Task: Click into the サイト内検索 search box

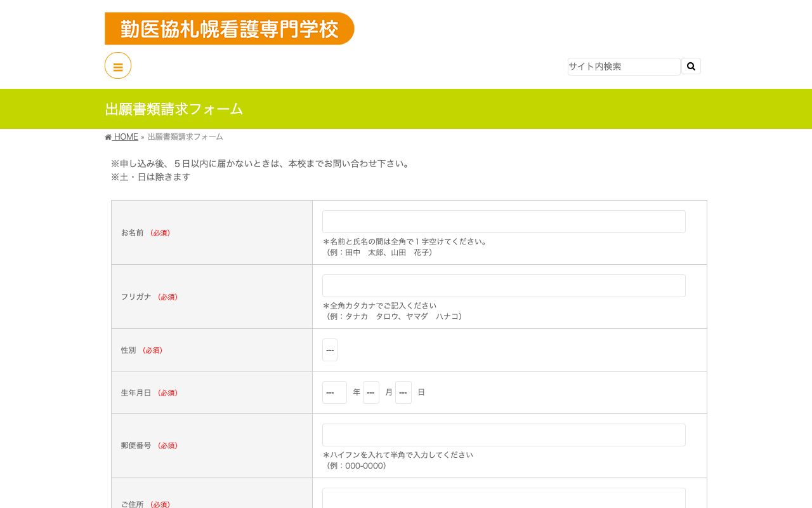Action: tap(624, 67)
